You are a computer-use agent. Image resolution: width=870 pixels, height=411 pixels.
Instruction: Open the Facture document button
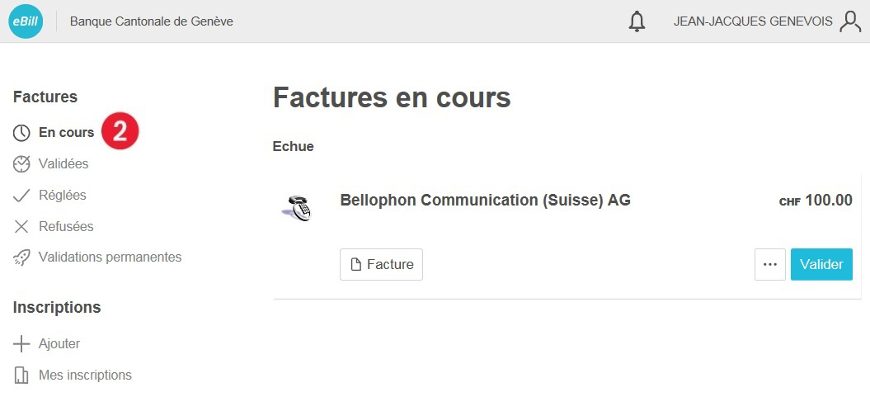381,265
